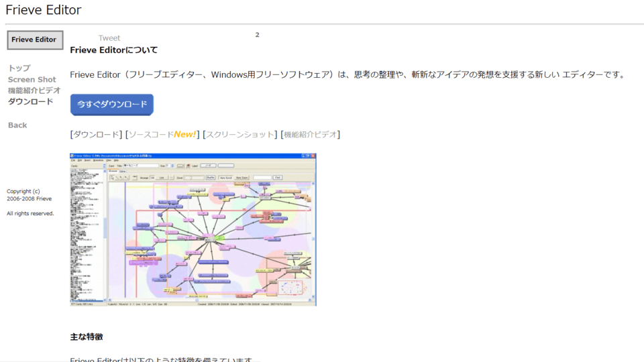Click the Frieve Editor page title
Screen dimensions: 644x362
(44, 10)
